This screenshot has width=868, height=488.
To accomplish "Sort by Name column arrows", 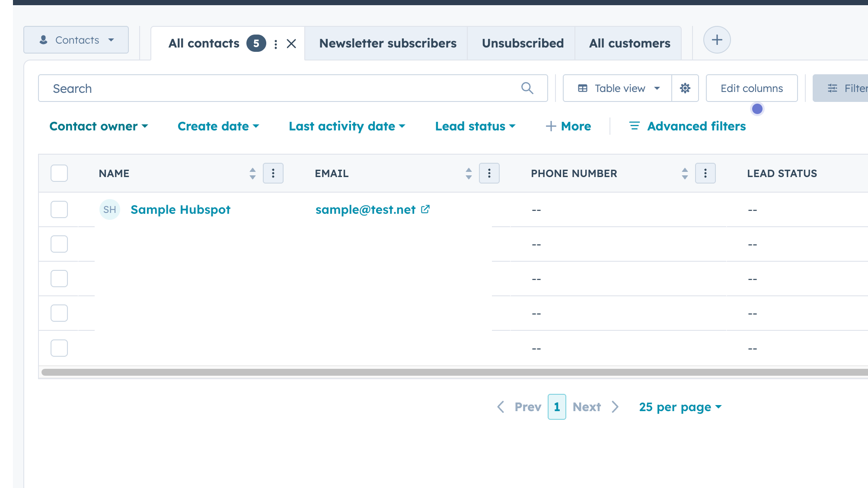I will 252,173.
